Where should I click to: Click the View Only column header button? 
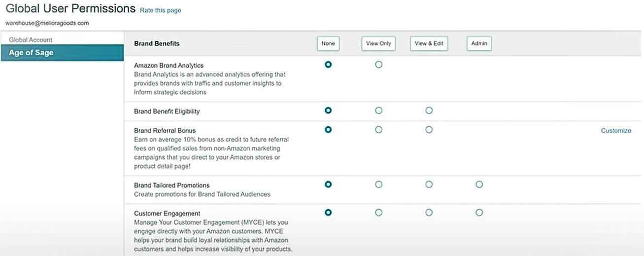[378, 43]
